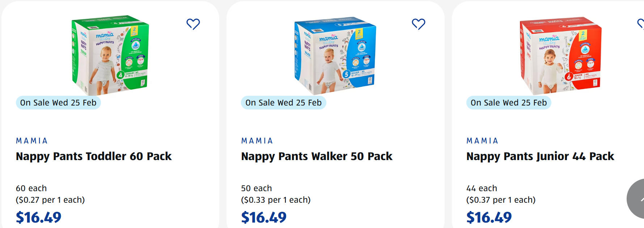Select the Nappy Pants Junior 44 Pack title
The height and width of the screenshot is (228, 644).
pyautogui.click(x=540, y=156)
